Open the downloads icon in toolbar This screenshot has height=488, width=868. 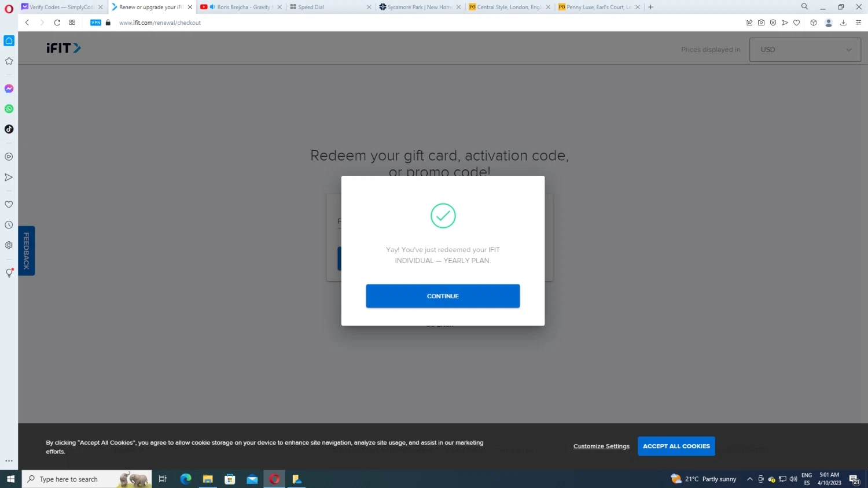(843, 23)
